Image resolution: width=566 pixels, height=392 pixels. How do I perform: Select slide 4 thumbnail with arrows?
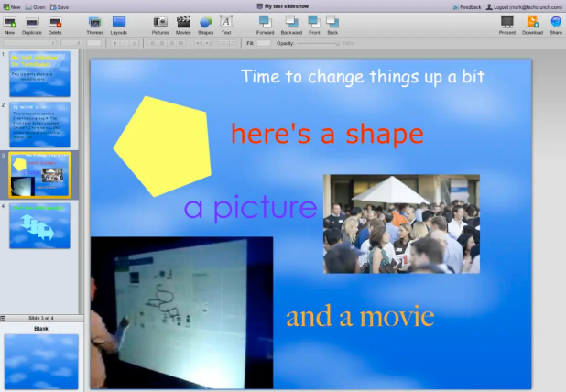click(x=39, y=225)
